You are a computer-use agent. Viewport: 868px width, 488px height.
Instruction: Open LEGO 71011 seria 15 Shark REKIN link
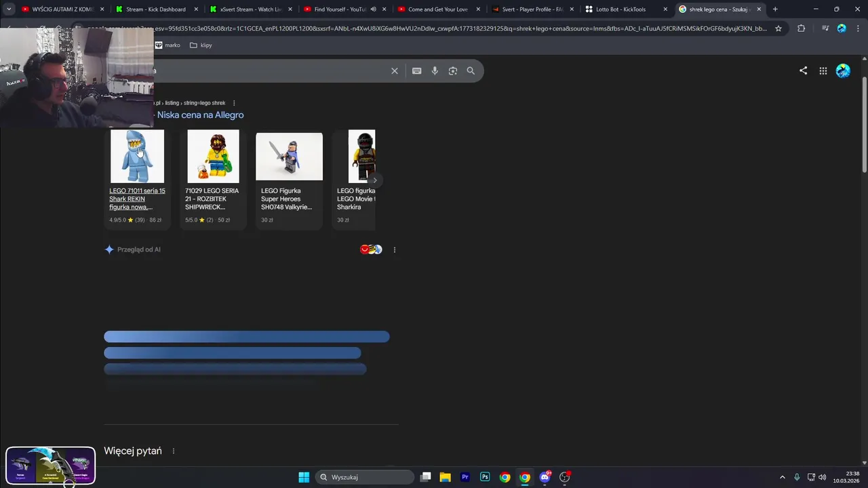point(137,199)
